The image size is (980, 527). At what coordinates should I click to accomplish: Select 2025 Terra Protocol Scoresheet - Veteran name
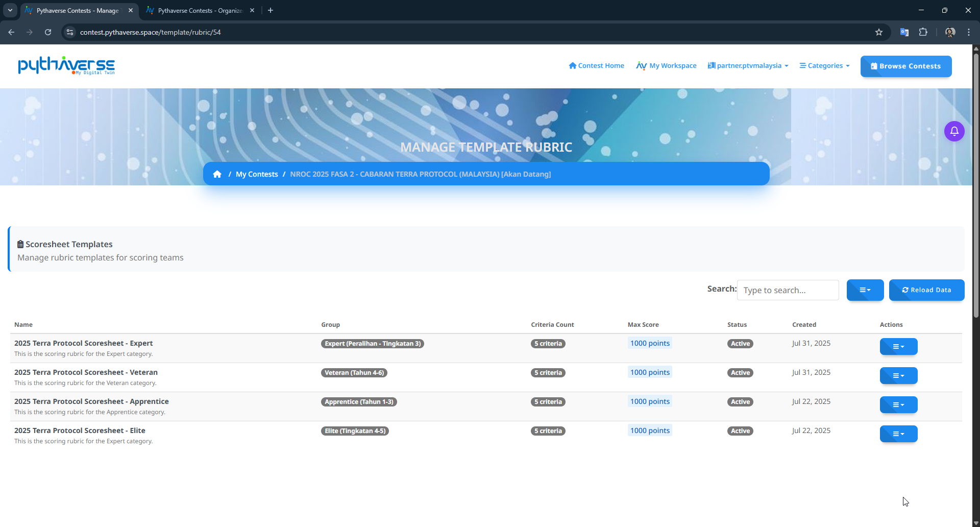86,372
